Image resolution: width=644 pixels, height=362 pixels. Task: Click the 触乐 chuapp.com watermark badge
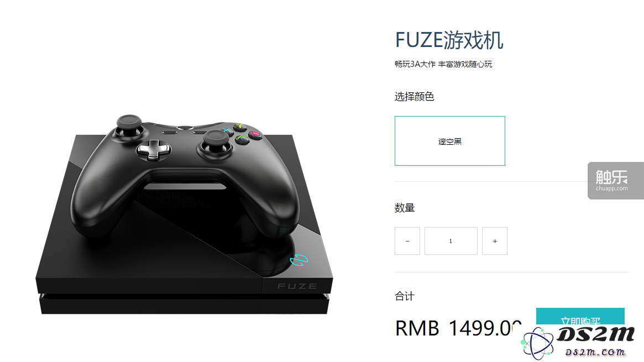(x=615, y=181)
